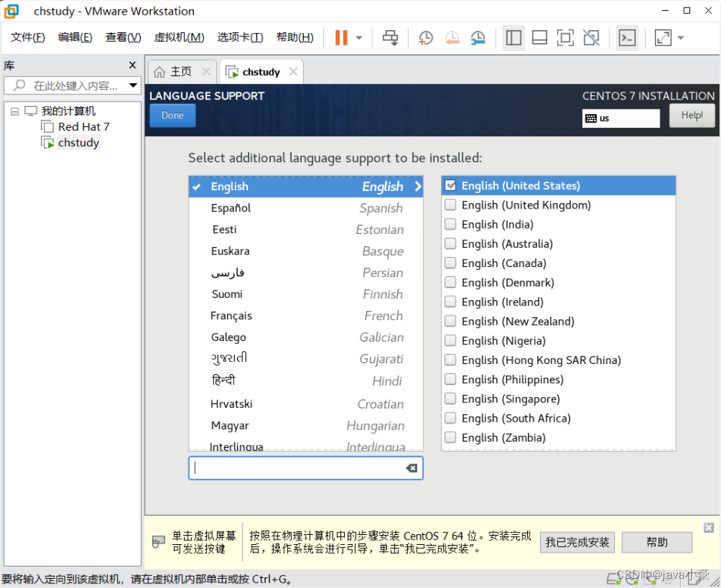Image resolution: width=721 pixels, height=588 pixels.
Task: Check English (Australia)
Action: pyautogui.click(x=451, y=243)
